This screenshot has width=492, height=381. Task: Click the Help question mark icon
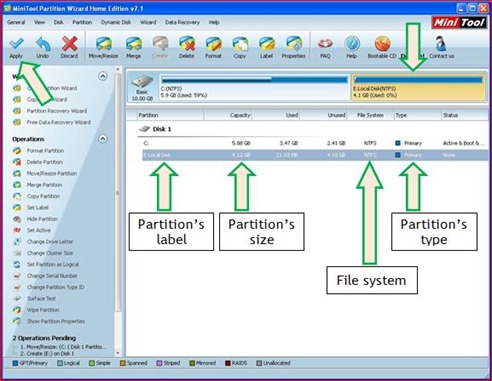coord(352,44)
